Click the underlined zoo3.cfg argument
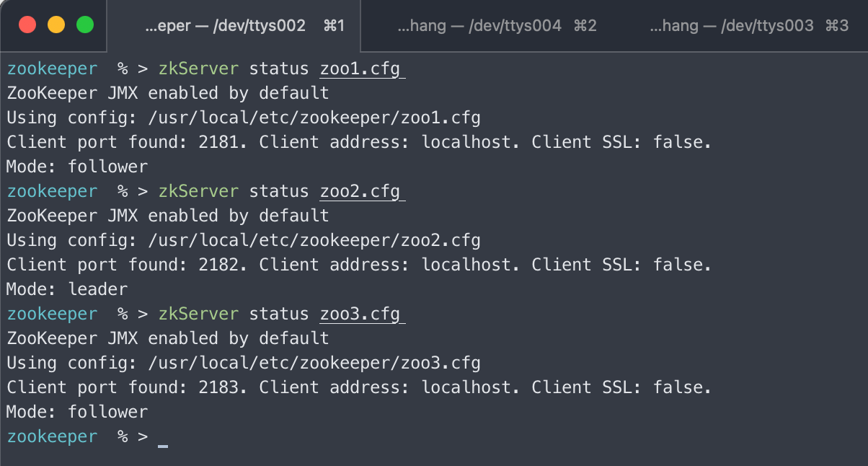The image size is (868, 466). tap(360, 315)
